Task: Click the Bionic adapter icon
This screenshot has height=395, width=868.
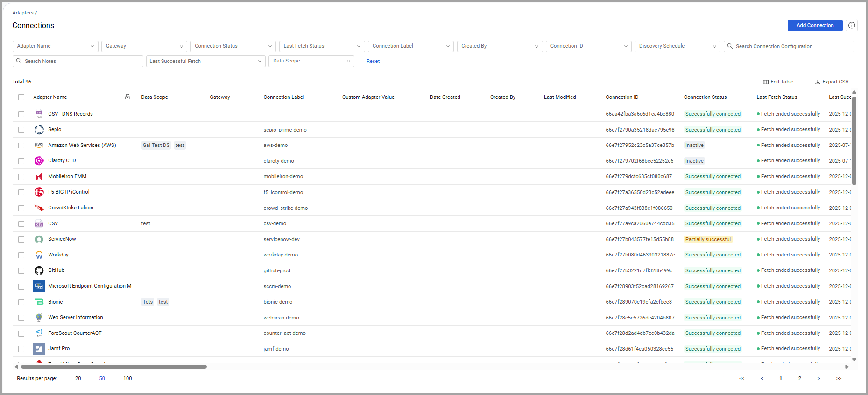Action: pos(39,302)
